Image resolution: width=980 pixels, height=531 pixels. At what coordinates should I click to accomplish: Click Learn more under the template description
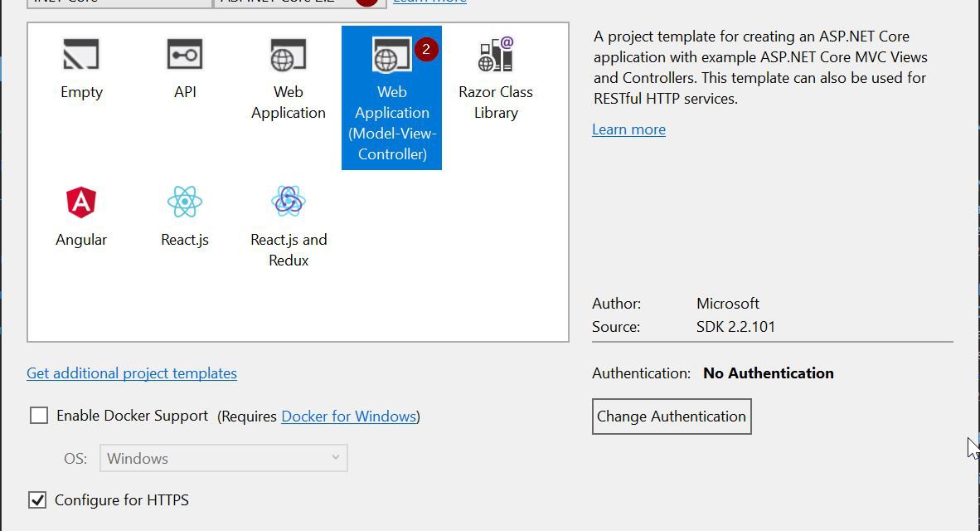pos(628,129)
